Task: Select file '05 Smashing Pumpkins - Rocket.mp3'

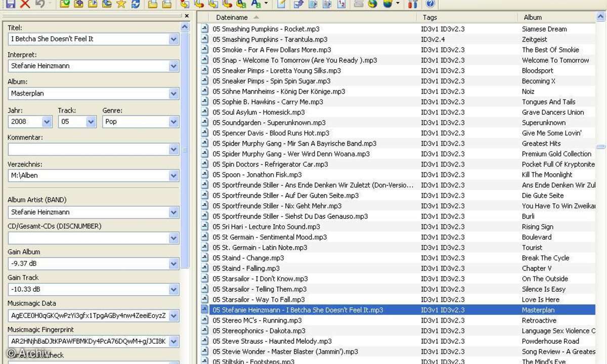Action: (x=266, y=29)
